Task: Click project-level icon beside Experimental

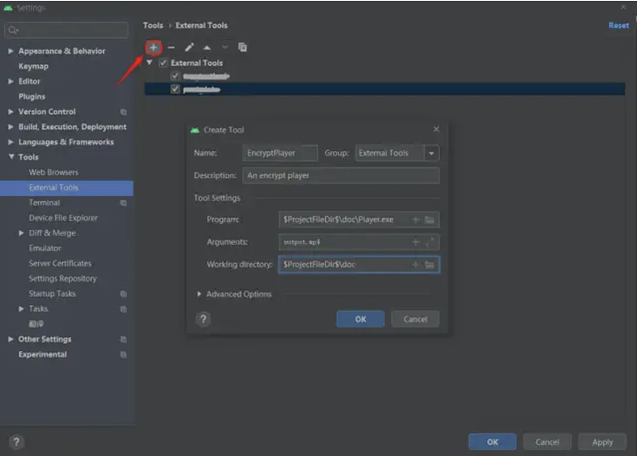Action: tap(124, 355)
